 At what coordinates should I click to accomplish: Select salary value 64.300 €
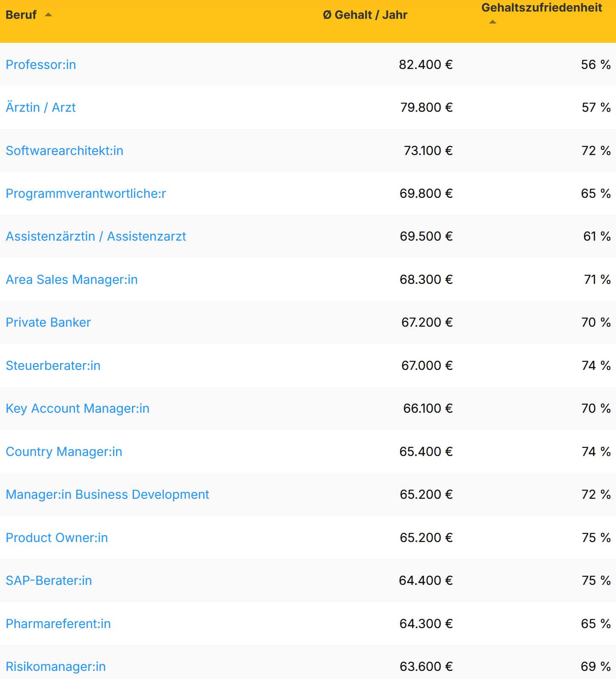coord(426,624)
